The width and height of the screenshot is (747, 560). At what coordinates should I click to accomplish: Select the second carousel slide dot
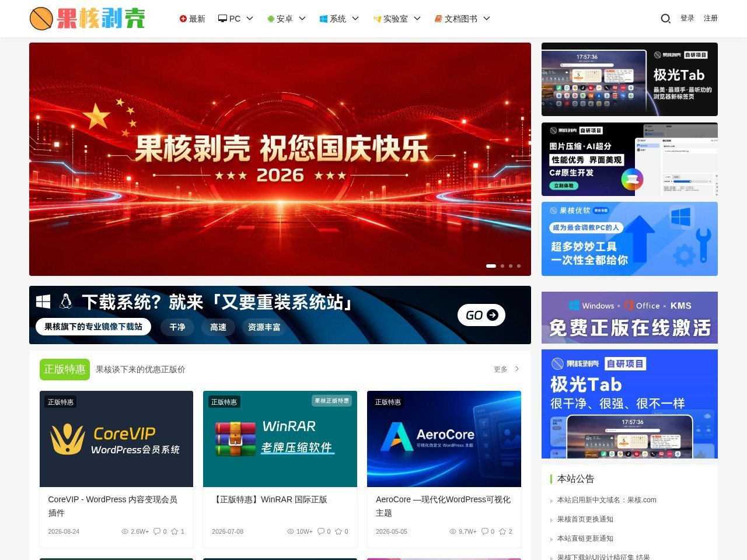502,266
